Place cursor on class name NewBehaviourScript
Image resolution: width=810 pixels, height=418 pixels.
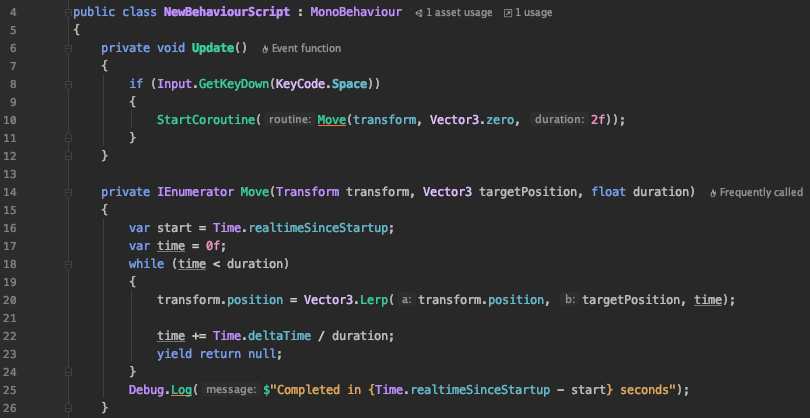click(x=227, y=12)
